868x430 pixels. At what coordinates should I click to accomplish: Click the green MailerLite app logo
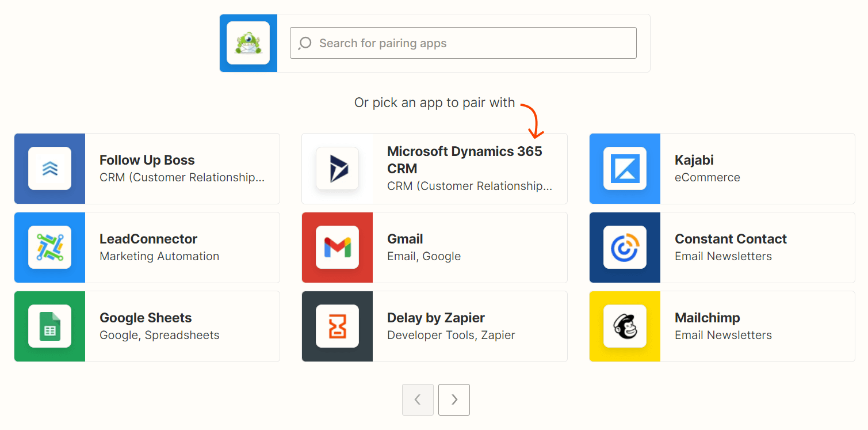[x=248, y=43]
